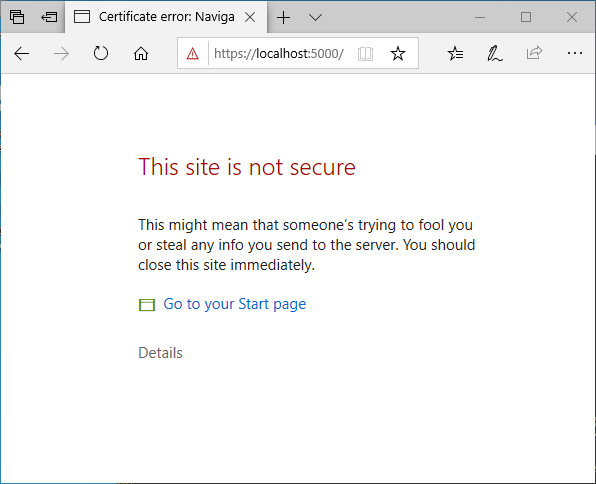The width and height of the screenshot is (596, 484).
Task: Add this page to favorites star
Action: [398, 54]
